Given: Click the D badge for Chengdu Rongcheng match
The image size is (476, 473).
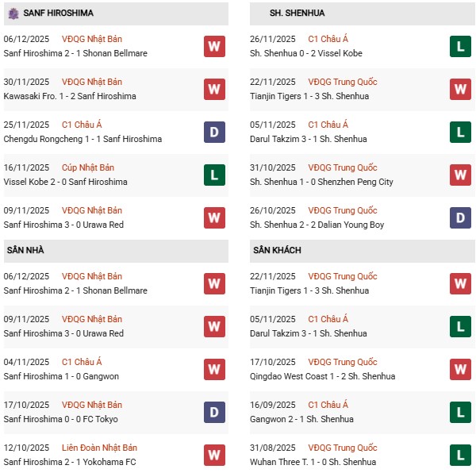Looking at the screenshot, I should [x=214, y=132].
